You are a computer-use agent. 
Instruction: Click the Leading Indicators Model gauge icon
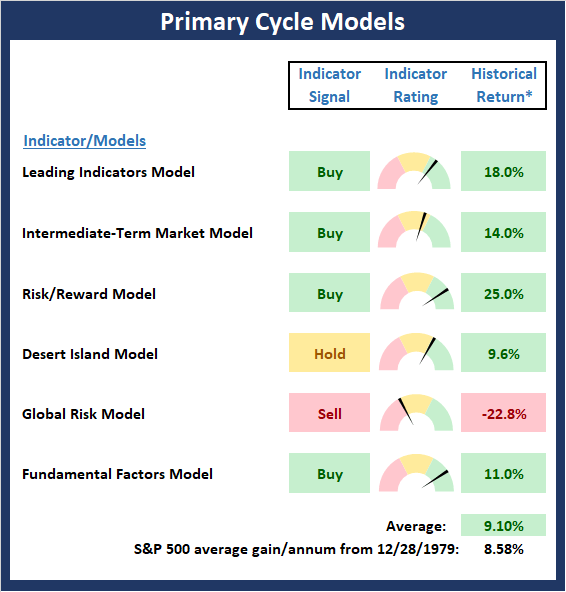pyautogui.click(x=414, y=171)
